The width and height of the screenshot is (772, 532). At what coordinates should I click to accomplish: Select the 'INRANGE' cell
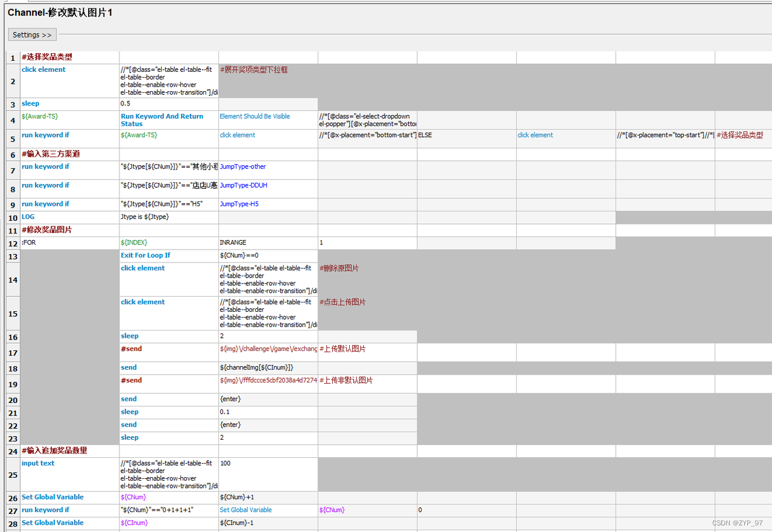(x=268, y=243)
